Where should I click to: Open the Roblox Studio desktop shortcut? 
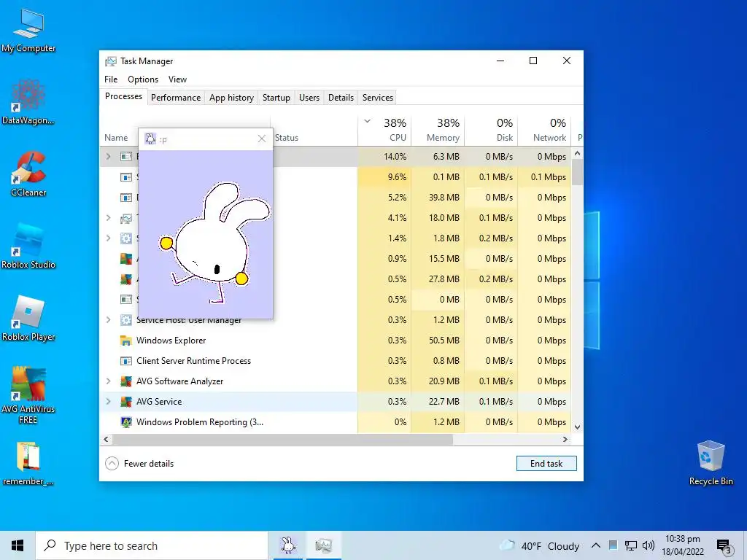pos(28,246)
